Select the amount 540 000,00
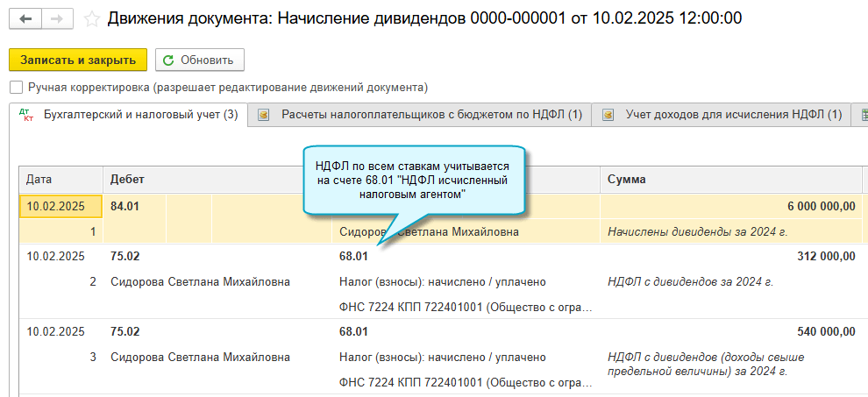Screen dimensions: 868x397 click(x=827, y=331)
